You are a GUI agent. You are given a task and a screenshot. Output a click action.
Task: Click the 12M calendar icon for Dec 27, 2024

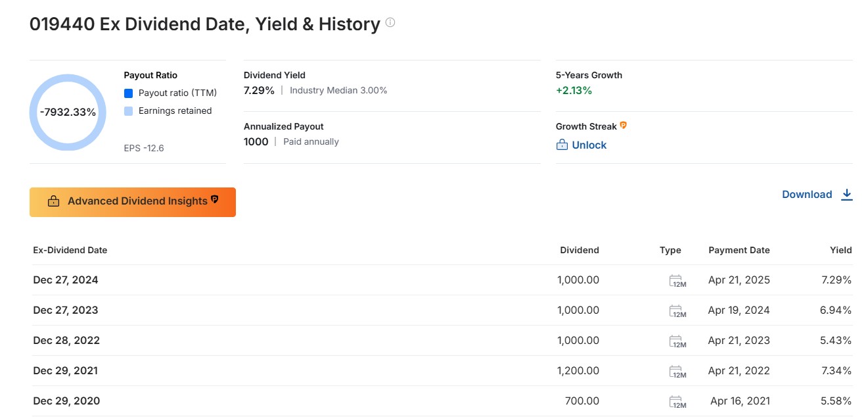[677, 281]
